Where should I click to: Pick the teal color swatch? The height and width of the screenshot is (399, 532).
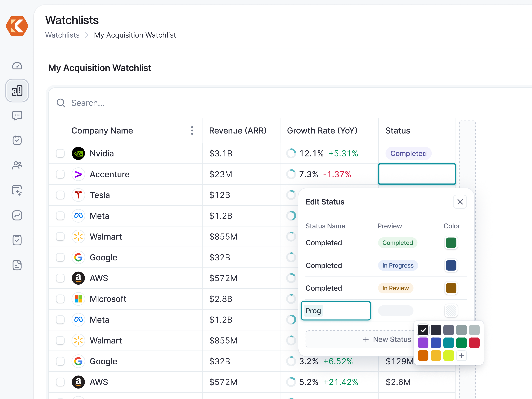coord(449,343)
